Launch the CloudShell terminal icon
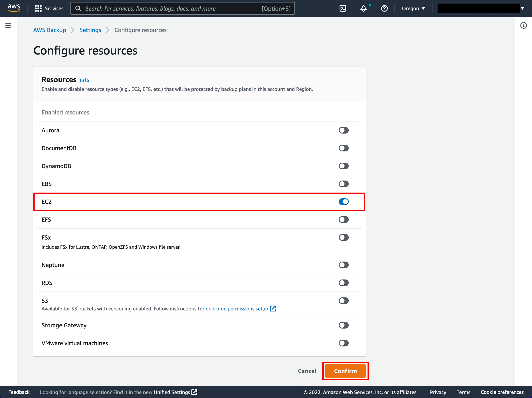The image size is (532, 398). point(343,8)
